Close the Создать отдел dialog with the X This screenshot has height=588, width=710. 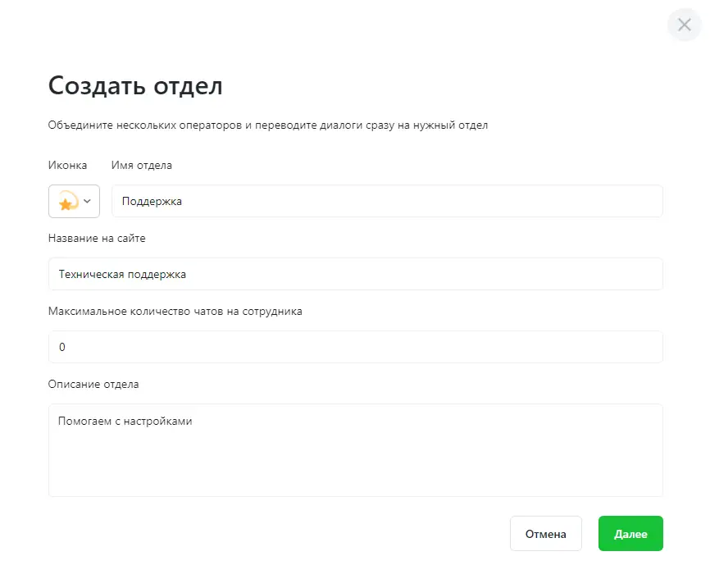pyautogui.click(x=684, y=25)
